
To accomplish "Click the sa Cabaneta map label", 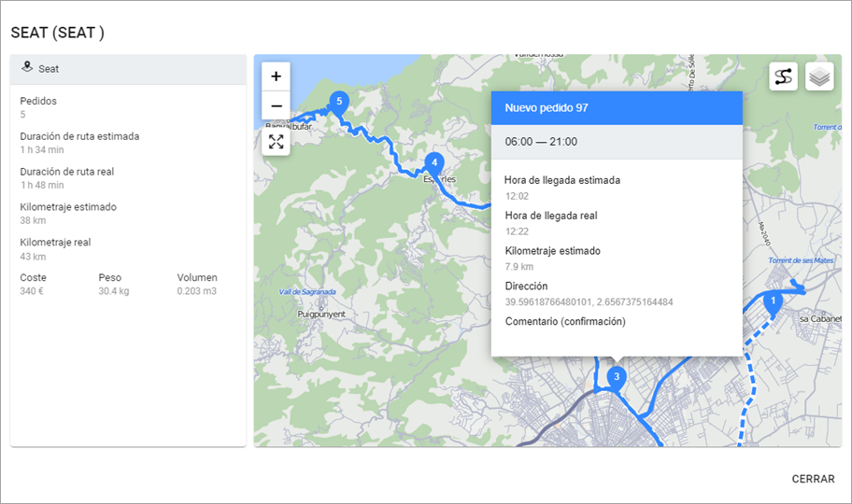I will pos(820,319).
